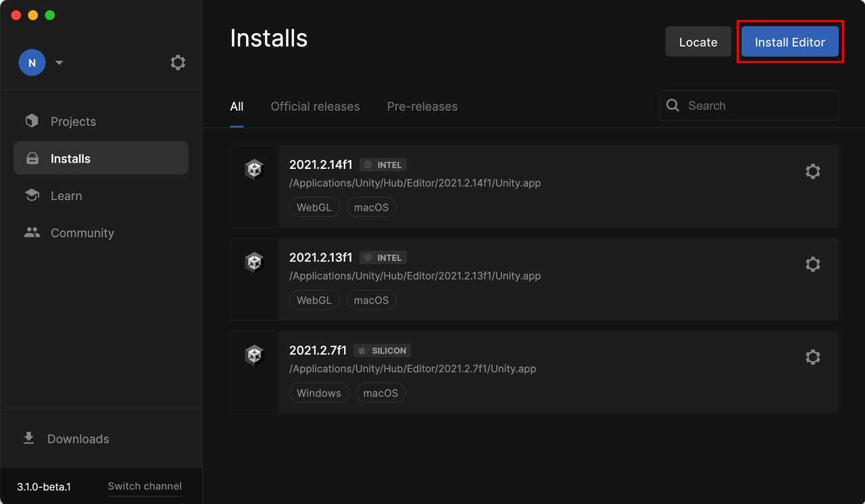Click the Unity logo for 2021.2.7f1
865x504 pixels.
pyautogui.click(x=254, y=355)
